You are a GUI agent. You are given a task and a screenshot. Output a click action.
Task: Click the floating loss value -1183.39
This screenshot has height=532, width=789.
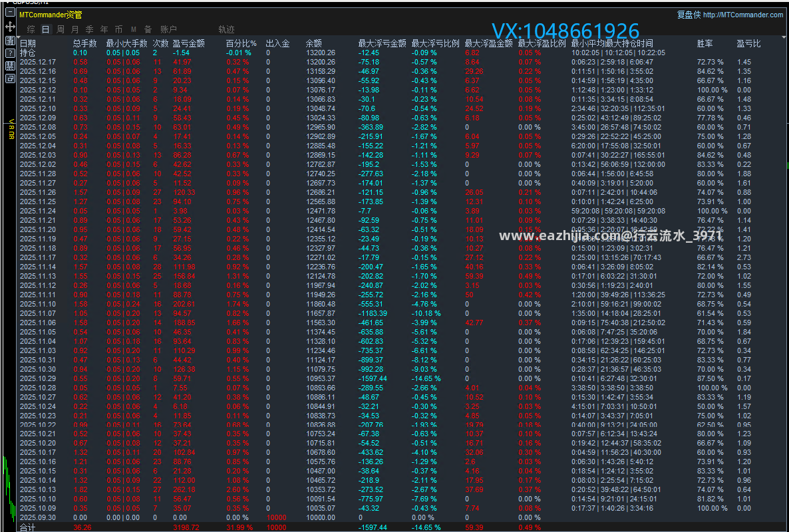pos(373,313)
